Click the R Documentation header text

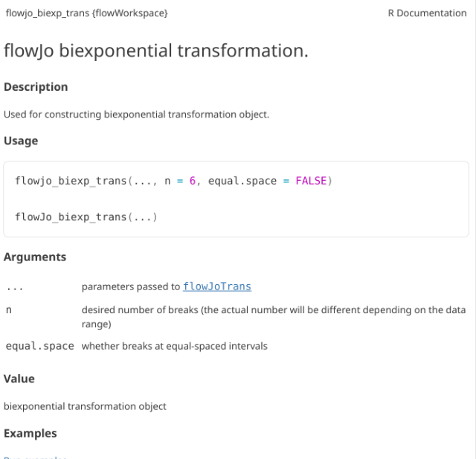tap(427, 13)
